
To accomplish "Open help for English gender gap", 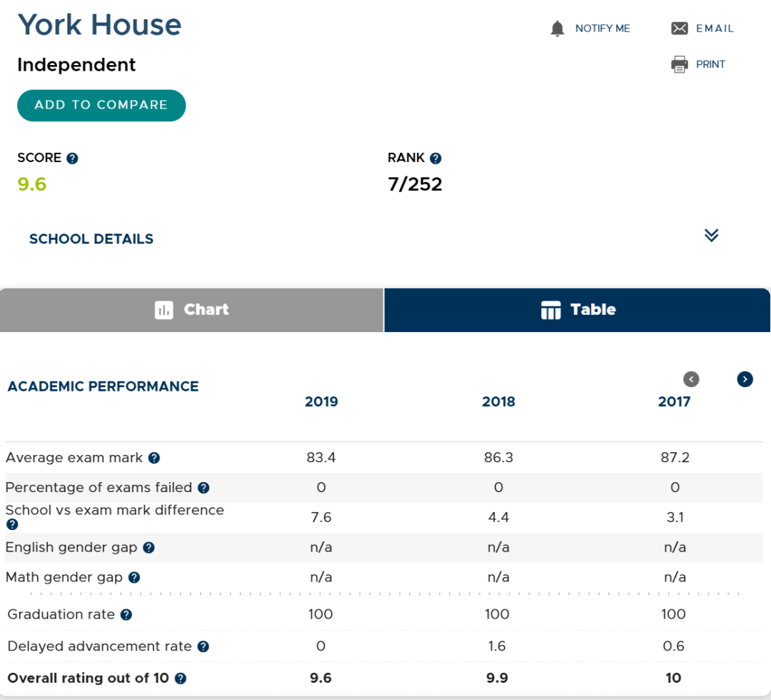I will click(x=149, y=548).
